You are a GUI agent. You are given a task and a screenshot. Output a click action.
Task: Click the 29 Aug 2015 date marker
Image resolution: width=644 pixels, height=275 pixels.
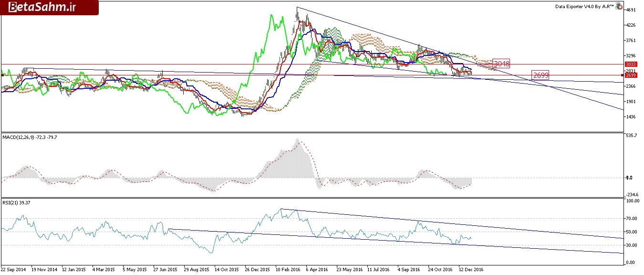click(197, 269)
